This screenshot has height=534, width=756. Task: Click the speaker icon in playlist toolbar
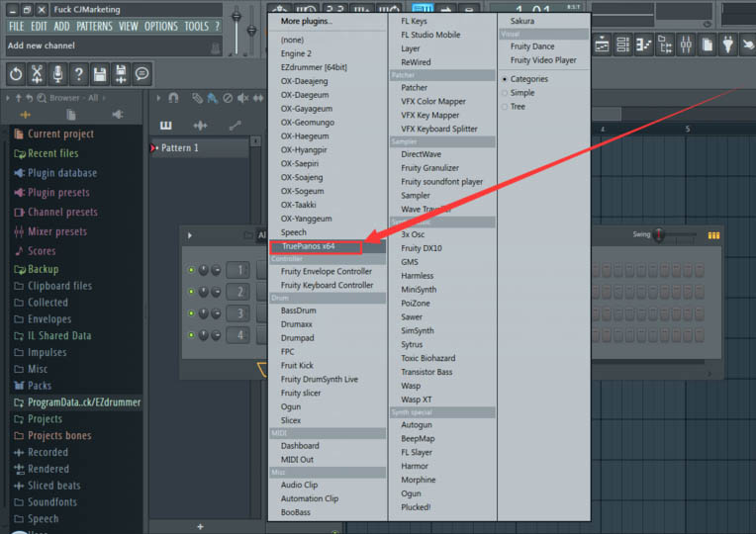point(243,98)
